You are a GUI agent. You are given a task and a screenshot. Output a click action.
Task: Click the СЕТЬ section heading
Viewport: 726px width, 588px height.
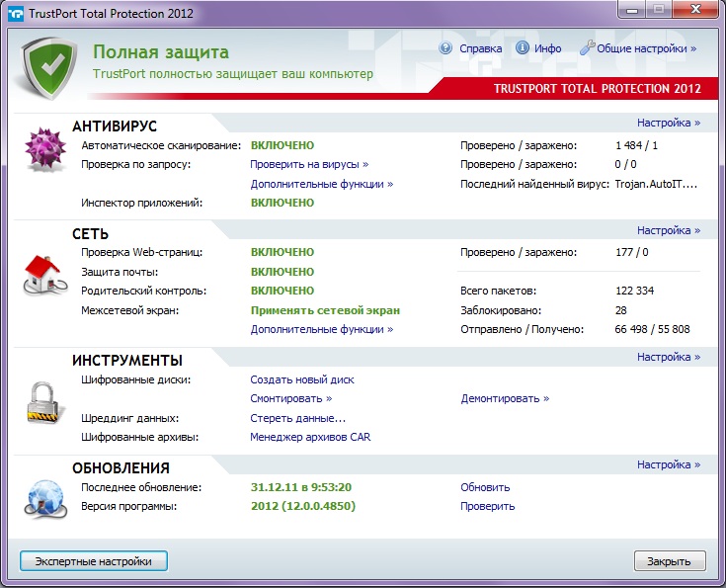coord(90,234)
